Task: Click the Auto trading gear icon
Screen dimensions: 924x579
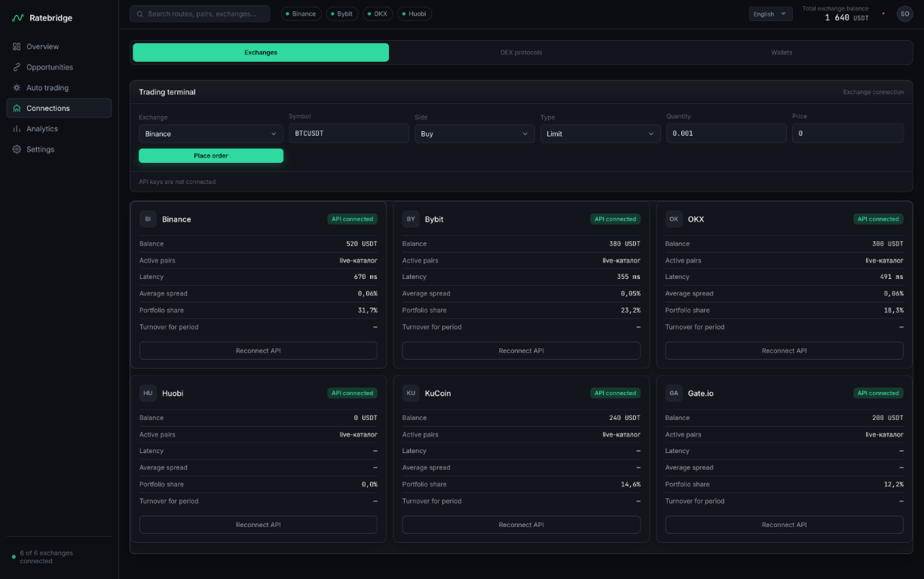Action: pos(17,87)
